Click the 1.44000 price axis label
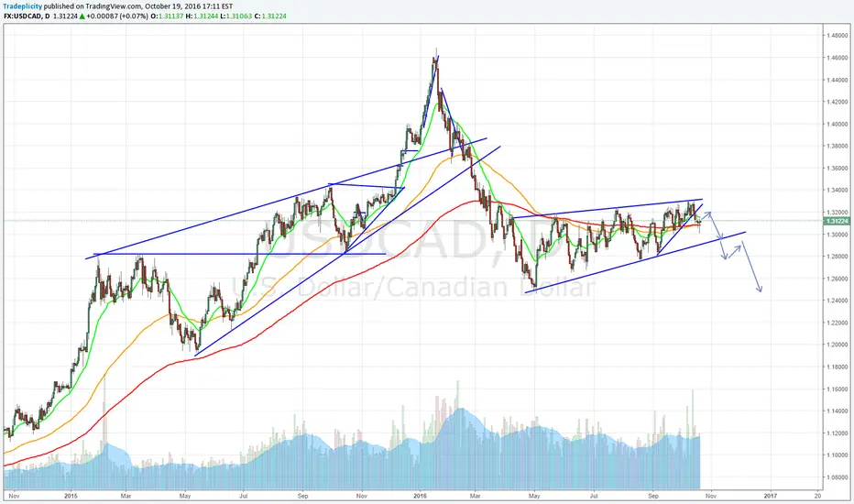 tap(838, 80)
